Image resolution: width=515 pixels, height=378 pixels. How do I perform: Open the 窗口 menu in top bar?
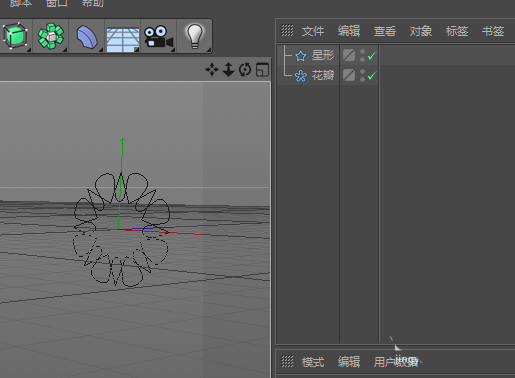click(57, 3)
